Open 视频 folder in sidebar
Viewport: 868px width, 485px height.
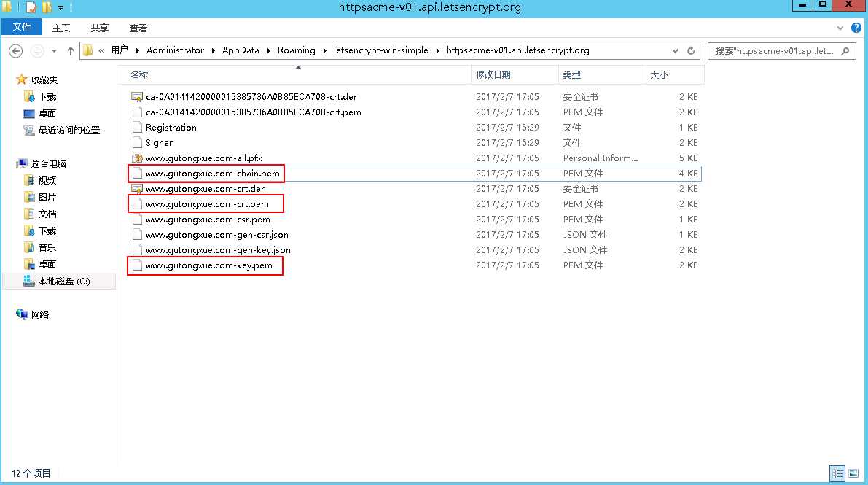pos(47,180)
